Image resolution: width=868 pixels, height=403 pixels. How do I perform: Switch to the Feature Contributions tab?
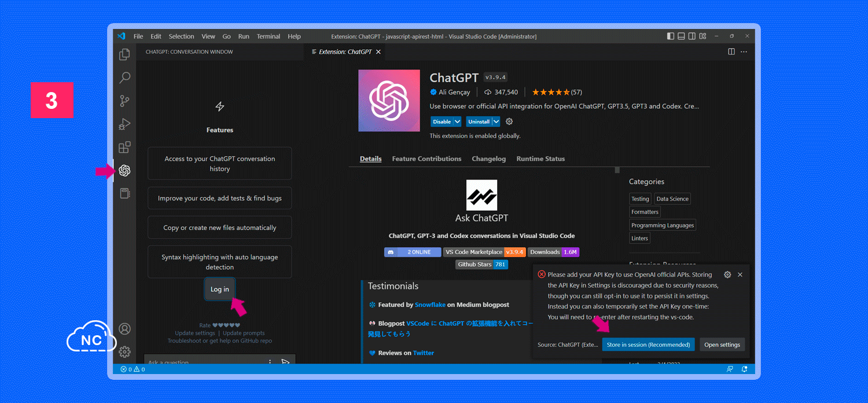click(x=427, y=159)
